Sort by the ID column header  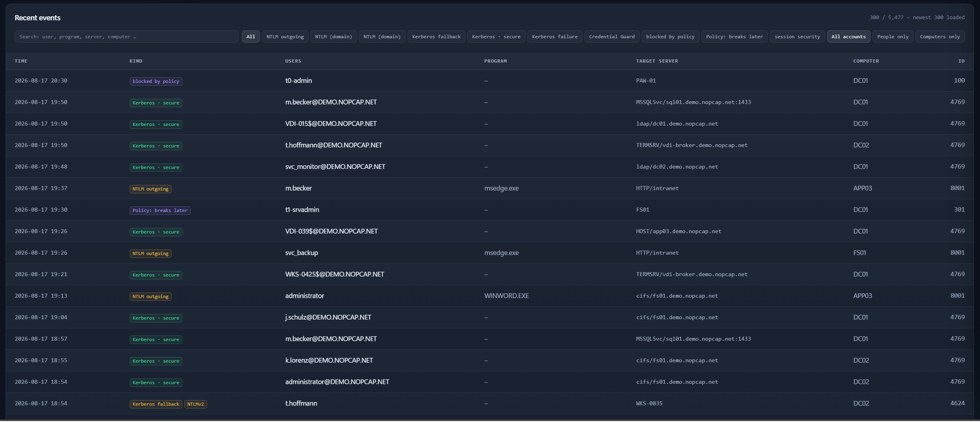pyautogui.click(x=961, y=61)
